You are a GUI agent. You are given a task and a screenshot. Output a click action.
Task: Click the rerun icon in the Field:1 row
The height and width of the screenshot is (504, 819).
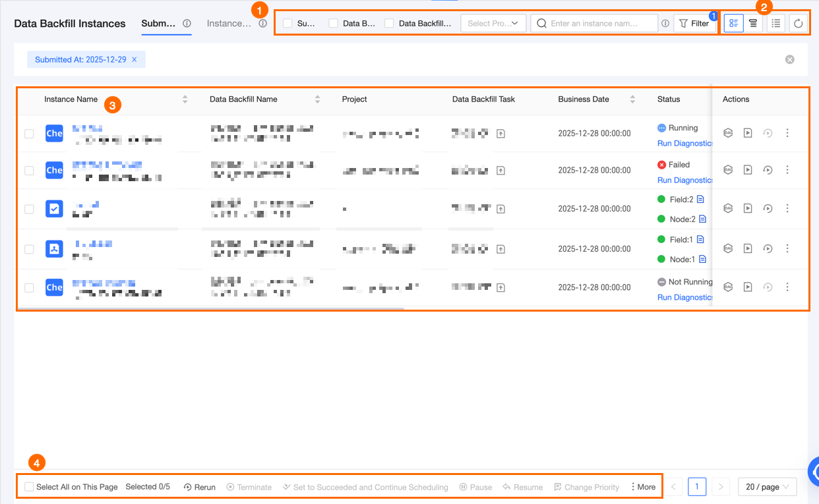pos(768,248)
